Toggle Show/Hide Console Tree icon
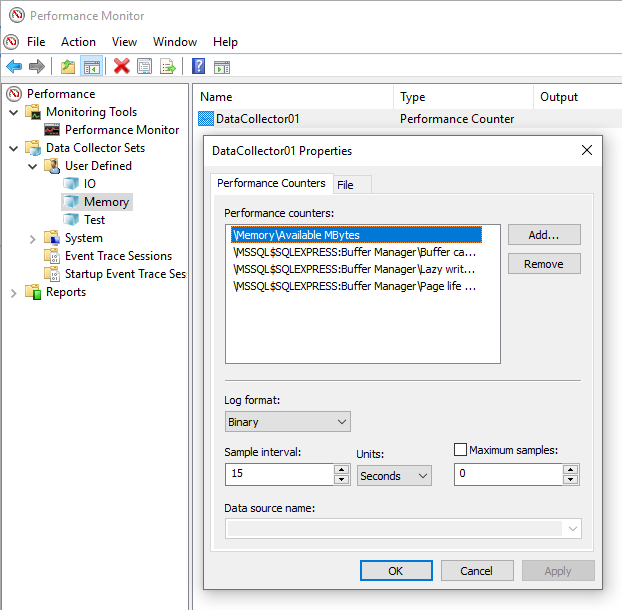 [x=92, y=66]
